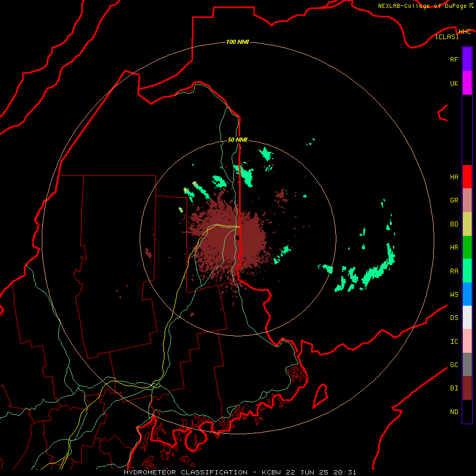This screenshot has width=476, height=476.
Task: Click the HYDROMETEOR CLASSIFICATION title text
Action: 186,472
